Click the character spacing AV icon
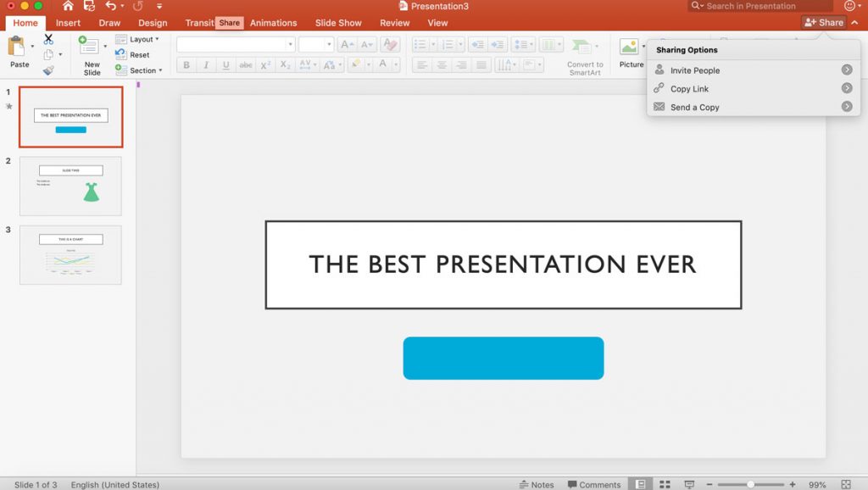The height and width of the screenshot is (490, 868). pyautogui.click(x=305, y=64)
